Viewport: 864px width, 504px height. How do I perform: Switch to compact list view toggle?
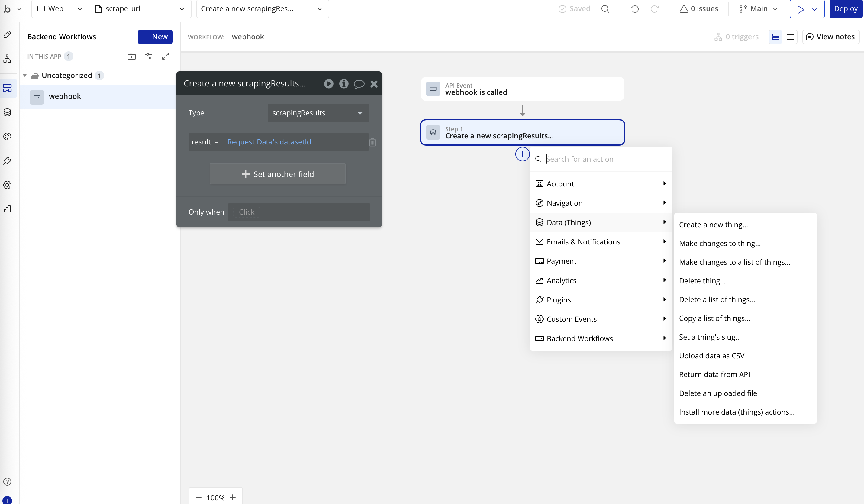click(x=790, y=37)
